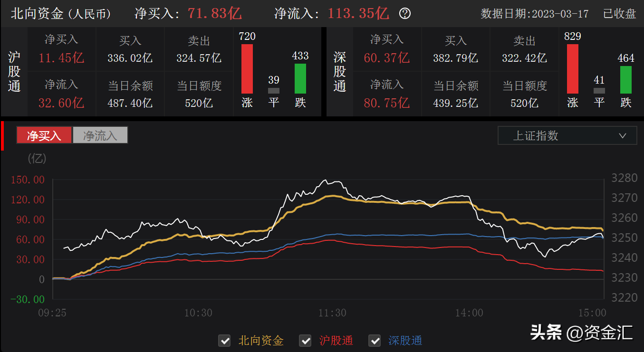Viewport: 644px width, 352px height.
Task: Click 沪股通 当日余额 value 487.40亿
Action: point(130,102)
